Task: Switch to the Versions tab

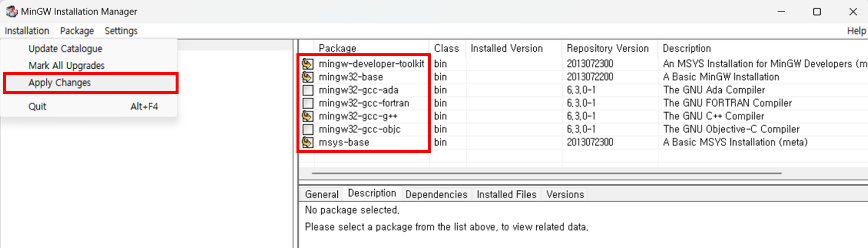Action: point(565,194)
